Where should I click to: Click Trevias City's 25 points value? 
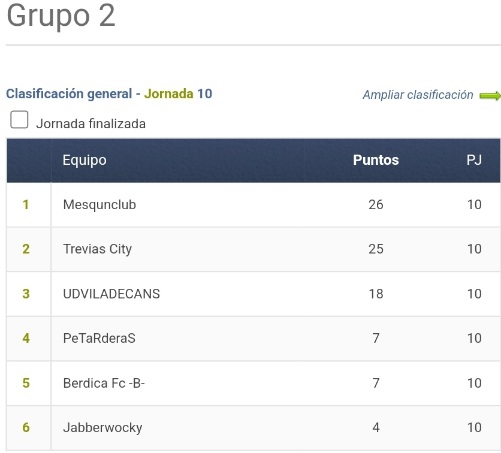point(376,249)
